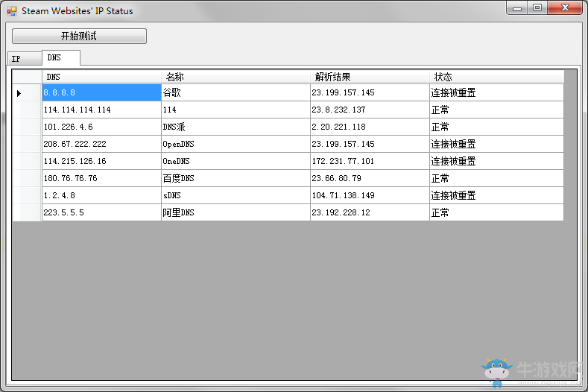Select the sDNS name cell
This screenshot has width=588, height=392.
coord(236,195)
